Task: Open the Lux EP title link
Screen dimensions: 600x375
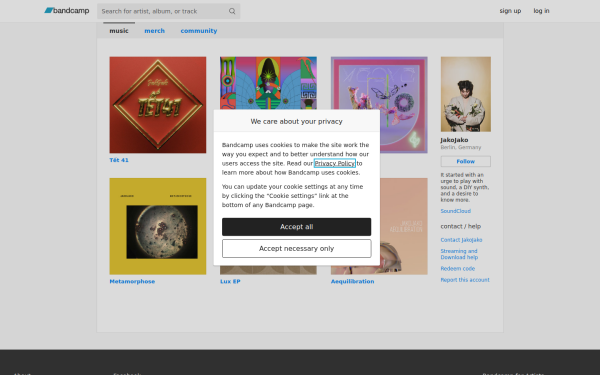Action: coord(230,281)
